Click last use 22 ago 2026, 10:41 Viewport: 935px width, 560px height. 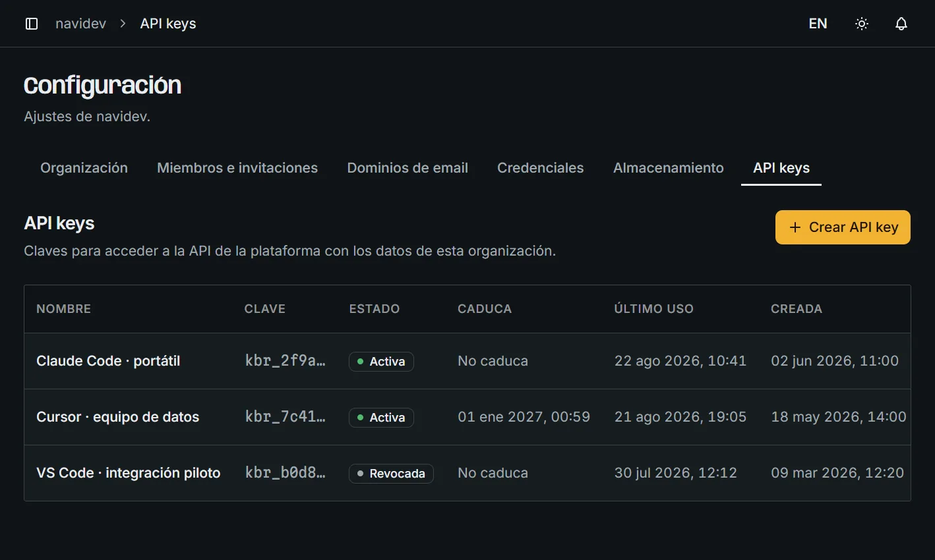(x=680, y=361)
